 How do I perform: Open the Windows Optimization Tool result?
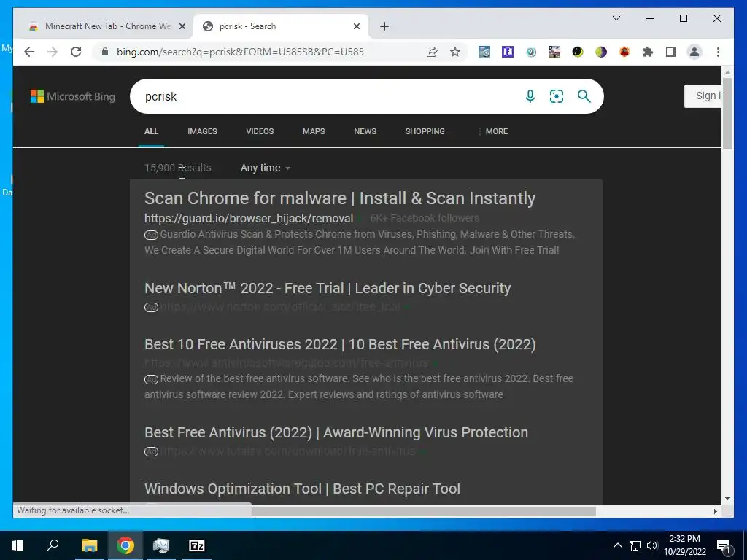click(x=302, y=489)
